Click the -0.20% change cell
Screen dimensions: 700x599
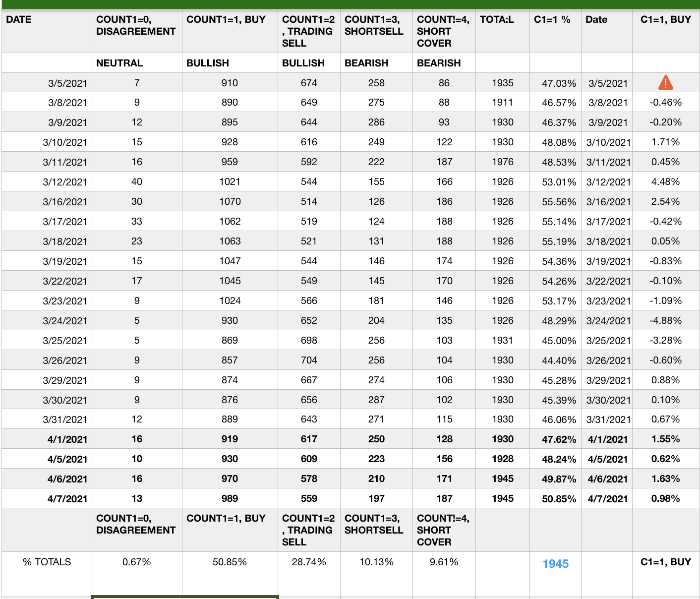(665, 122)
